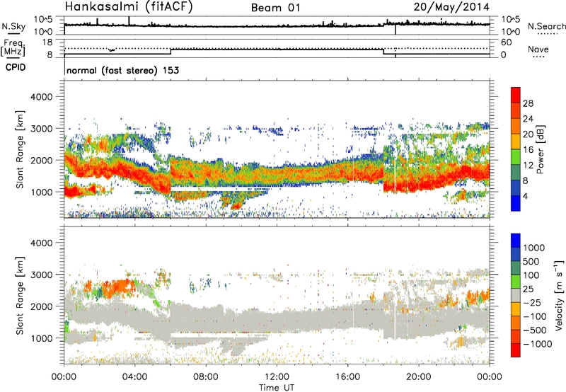Click the '20:00' time axis tick
566x392 pixels.
coord(419,377)
